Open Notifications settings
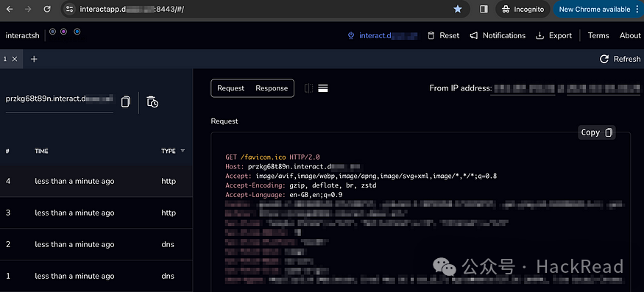Viewport: 644px width, 292px height. tap(498, 35)
